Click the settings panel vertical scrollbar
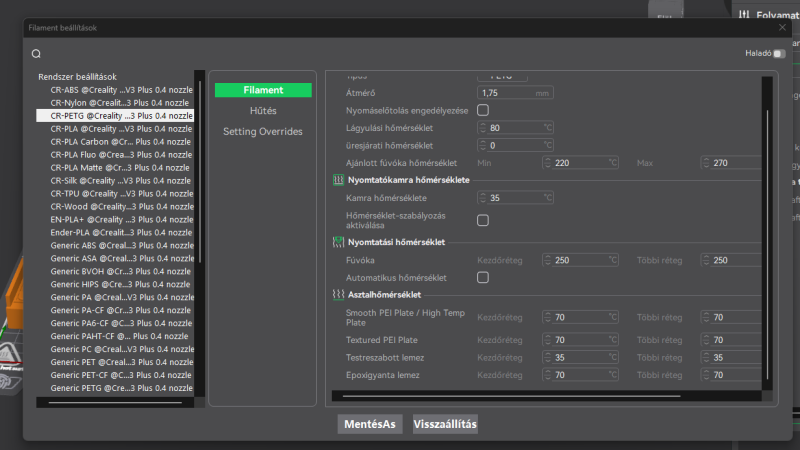This screenshot has height=450, width=800. click(x=767, y=245)
